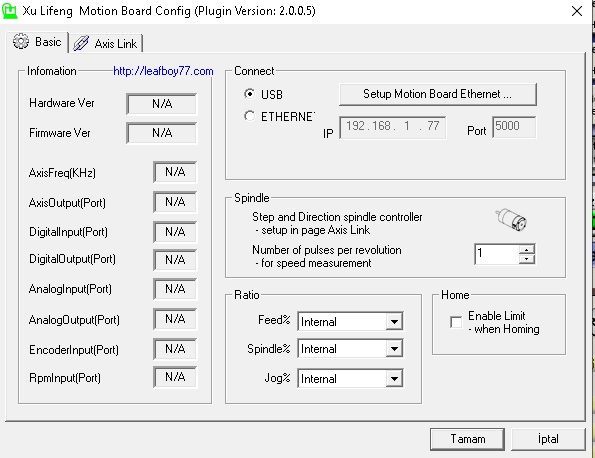595x458 pixels.
Task: Increase pulses per revolution with up arrow
Action: point(526,249)
